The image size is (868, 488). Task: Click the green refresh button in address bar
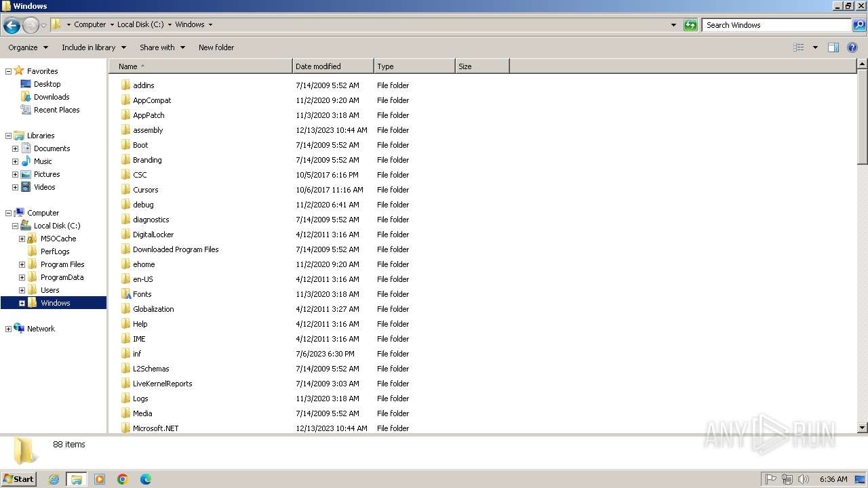click(x=690, y=25)
